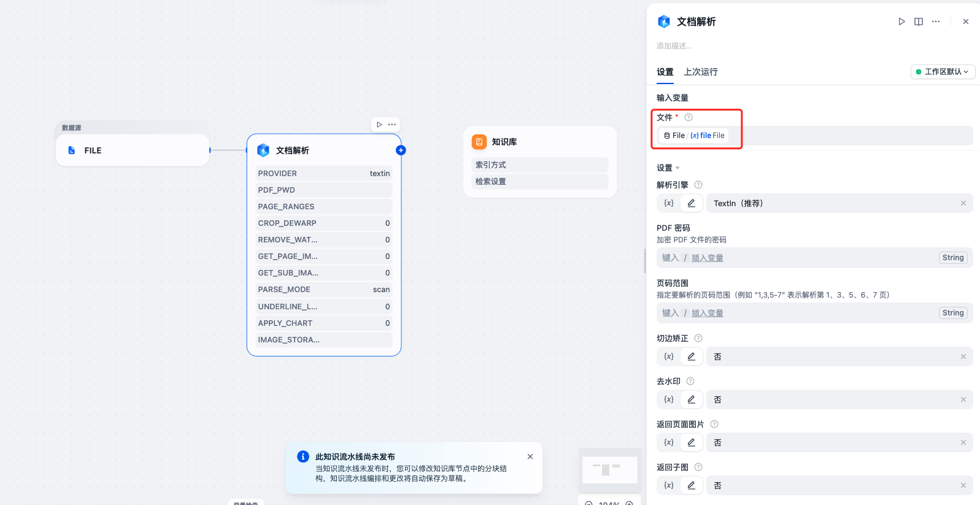Image resolution: width=980 pixels, height=505 pixels.
Task: Clear the 去水印 value with x
Action: [x=963, y=399]
